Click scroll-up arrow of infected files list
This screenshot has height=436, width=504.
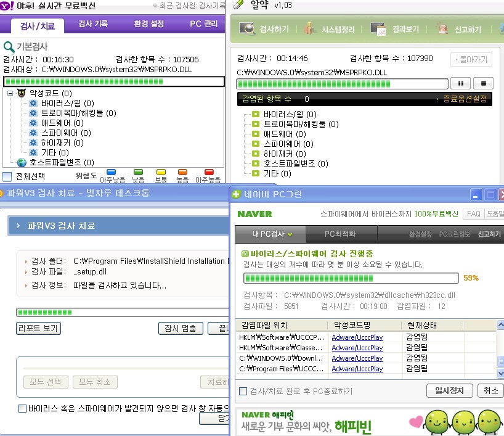[x=500, y=324]
